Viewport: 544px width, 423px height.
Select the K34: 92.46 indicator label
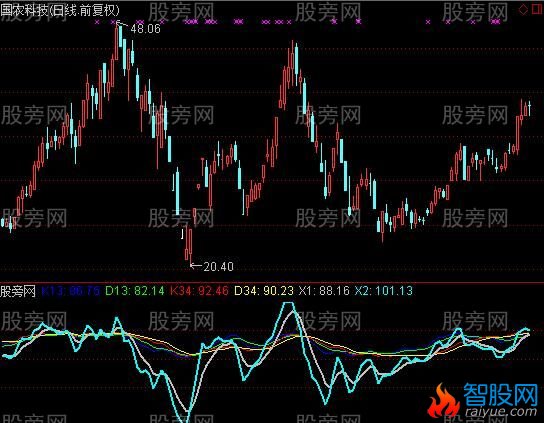[199, 291]
